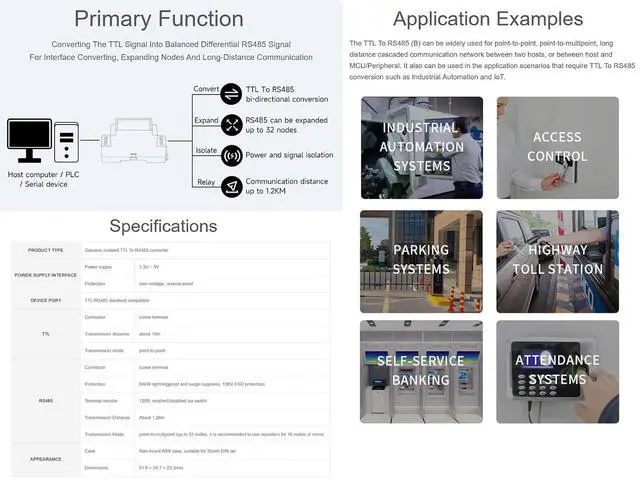Click the RS485 section label in table
Image resolution: width=640 pixels, height=480 pixels.
[x=46, y=401]
